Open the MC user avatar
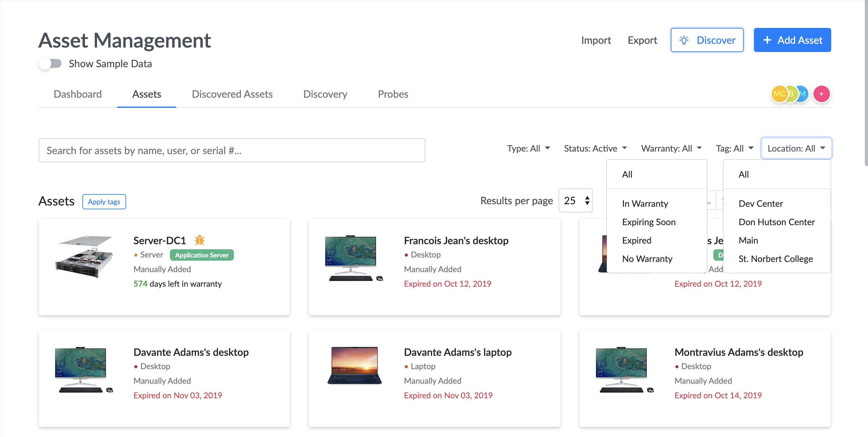Viewport: 868px width, 437px height. (779, 94)
